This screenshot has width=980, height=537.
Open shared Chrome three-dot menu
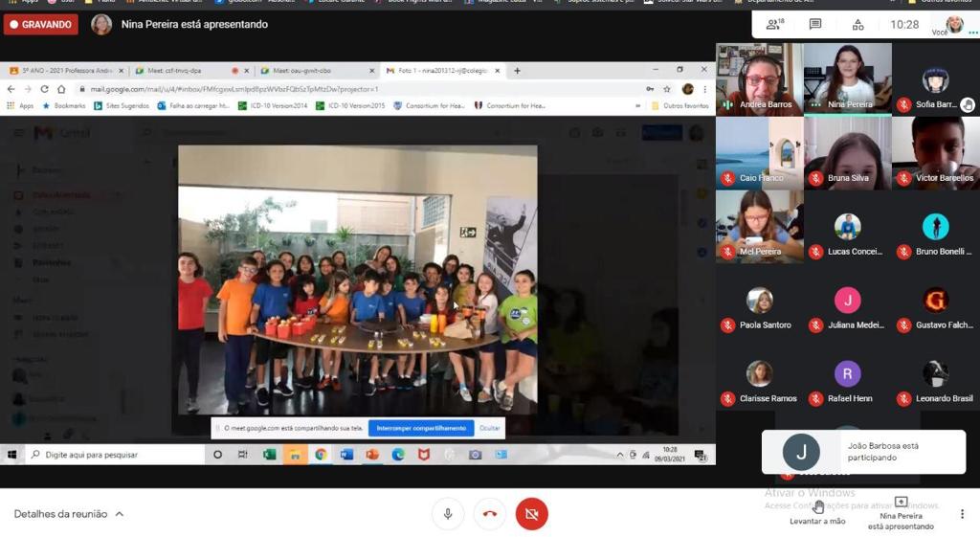(x=705, y=89)
